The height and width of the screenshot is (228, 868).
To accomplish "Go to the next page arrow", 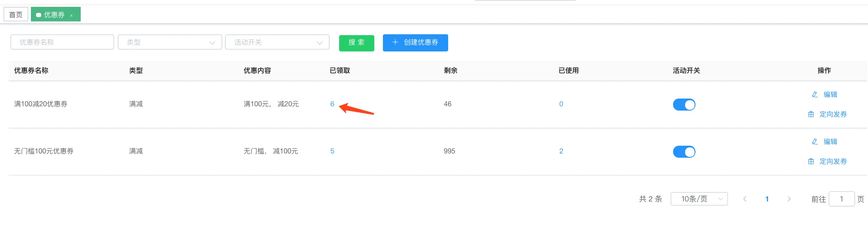I will 789,199.
